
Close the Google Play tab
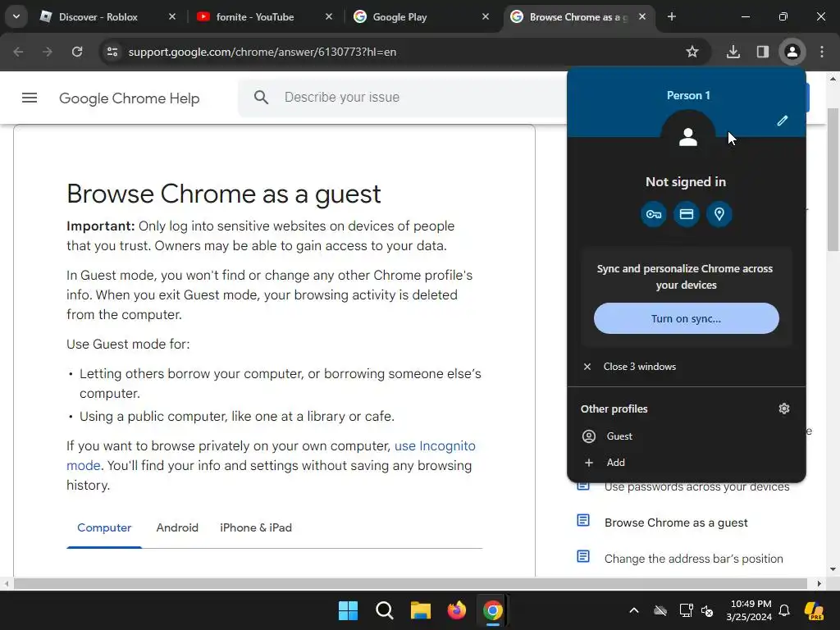coord(486,16)
